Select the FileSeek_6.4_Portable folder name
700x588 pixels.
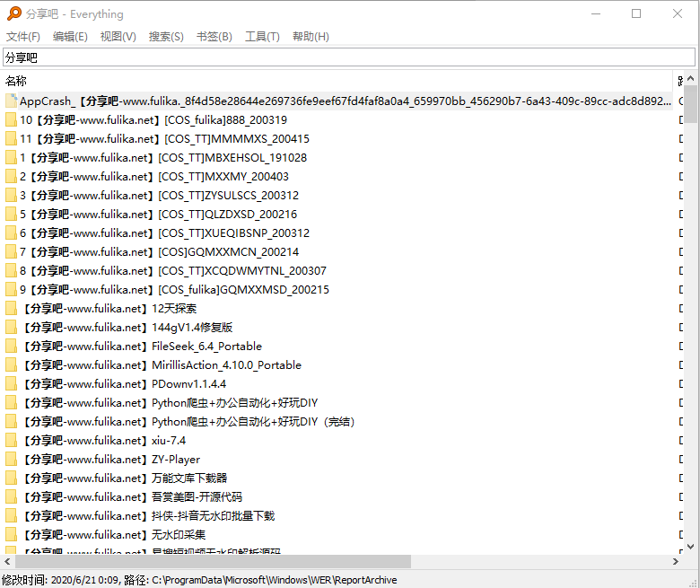point(143,346)
